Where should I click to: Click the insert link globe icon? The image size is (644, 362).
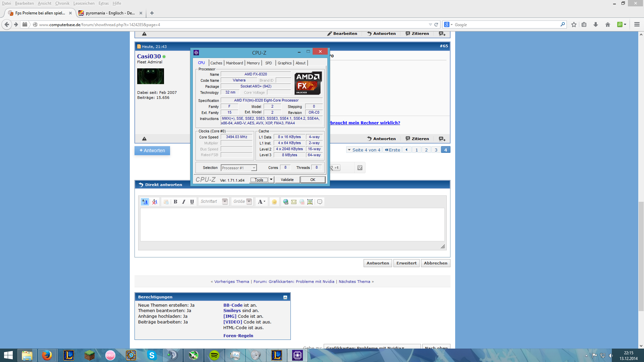pos(285,202)
